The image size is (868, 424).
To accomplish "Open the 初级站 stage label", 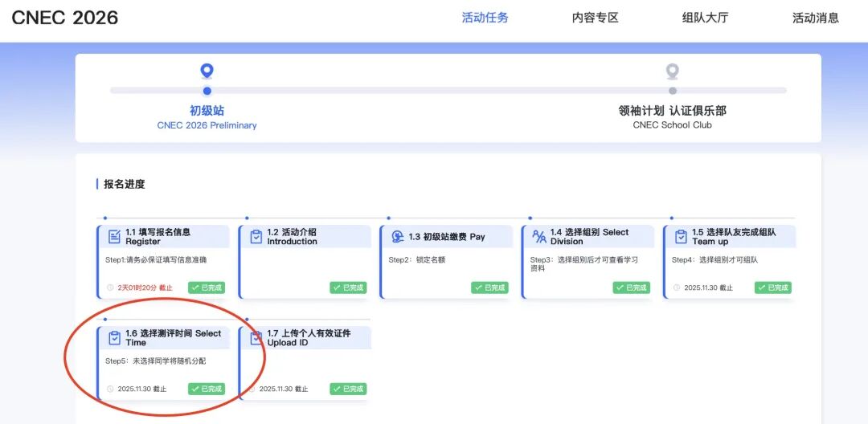I will click(207, 111).
